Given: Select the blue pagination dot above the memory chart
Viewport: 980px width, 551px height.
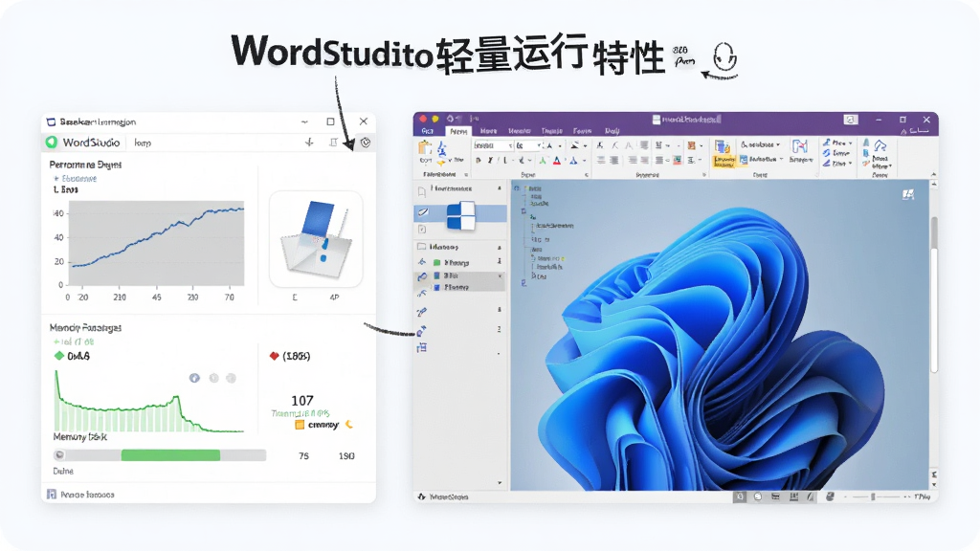Looking at the screenshot, I should [194, 378].
